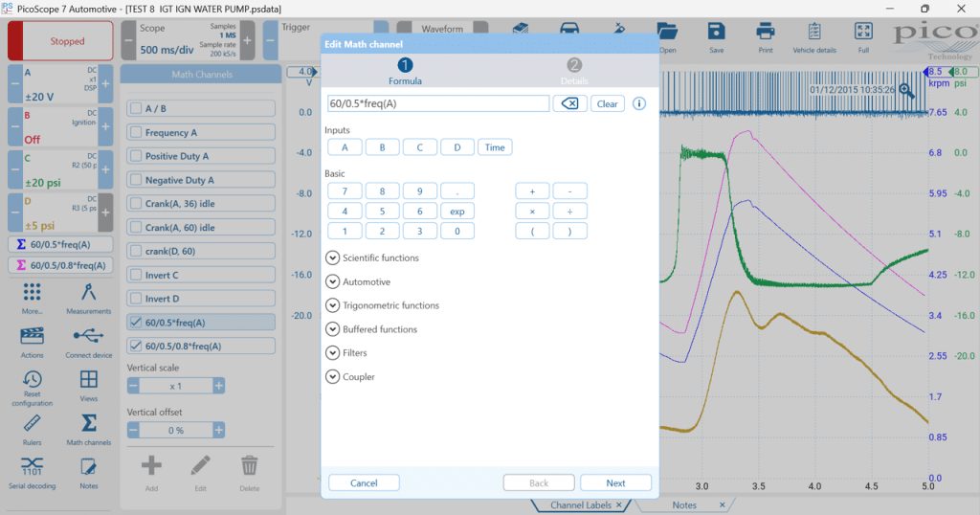Click the Next button
The image size is (980, 515).
615,482
